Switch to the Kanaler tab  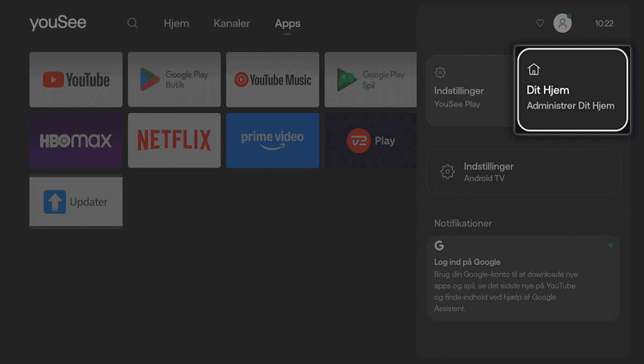tap(232, 24)
